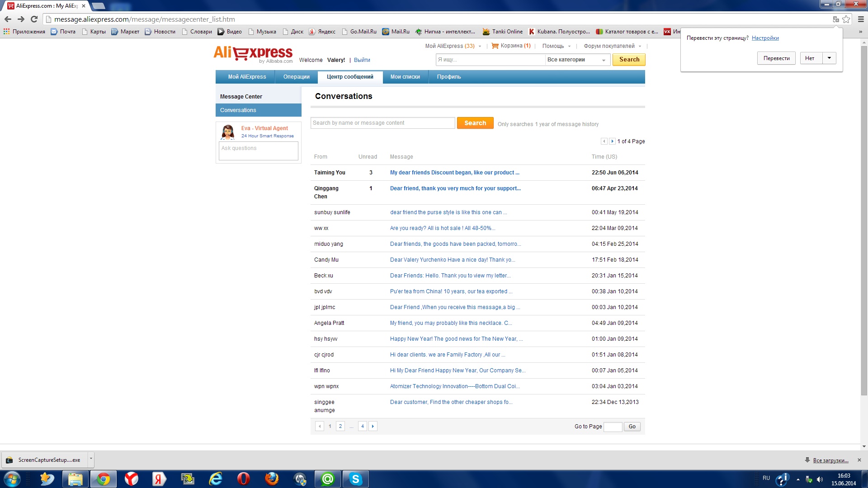Go to page 2 of conversations
The image size is (868, 488).
(x=340, y=426)
